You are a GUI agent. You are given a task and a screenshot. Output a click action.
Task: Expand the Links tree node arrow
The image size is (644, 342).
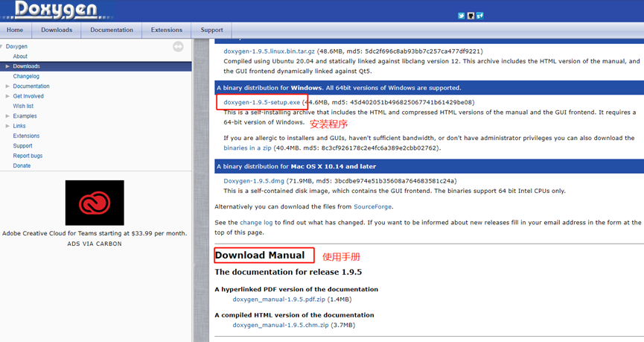(x=7, y=126)
